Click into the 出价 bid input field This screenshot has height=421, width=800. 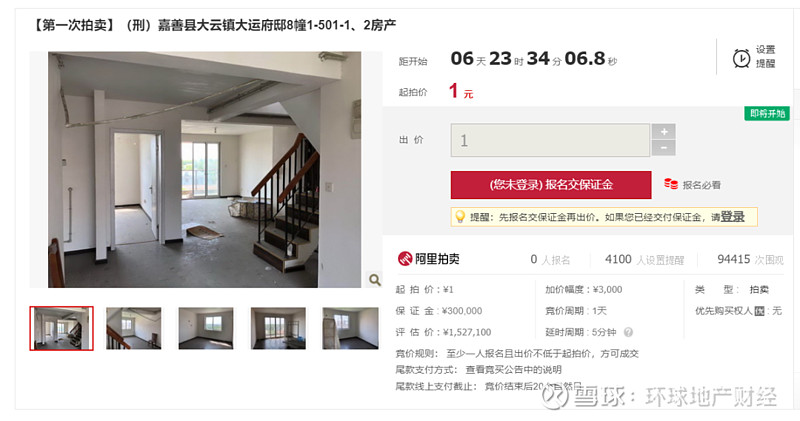tap(550, 140)
